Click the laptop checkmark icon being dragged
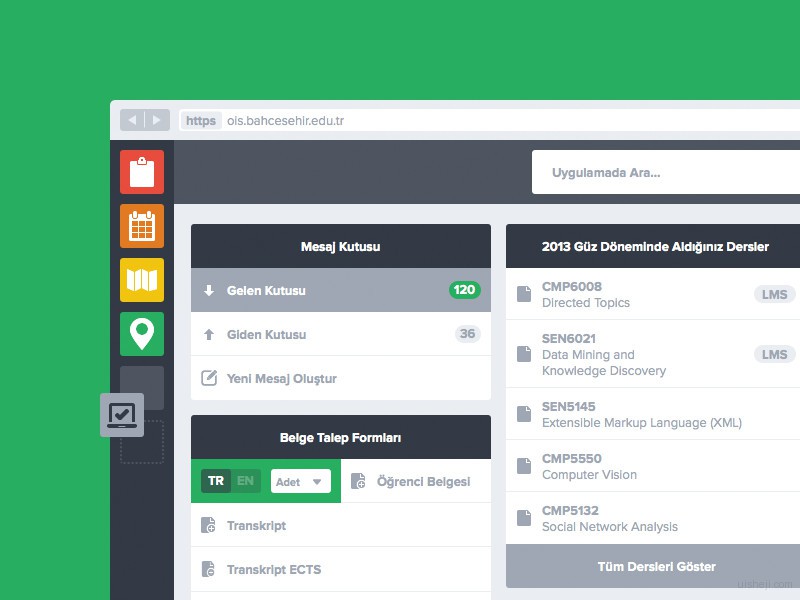 click(x=122, y=414)
